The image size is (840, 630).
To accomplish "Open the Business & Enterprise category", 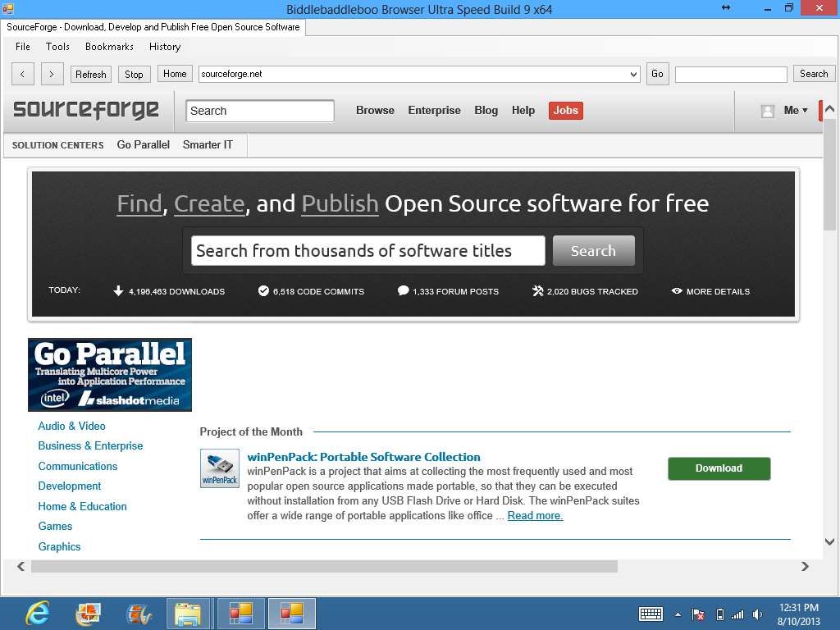I will pyautogui.click(x=90, y=445).
